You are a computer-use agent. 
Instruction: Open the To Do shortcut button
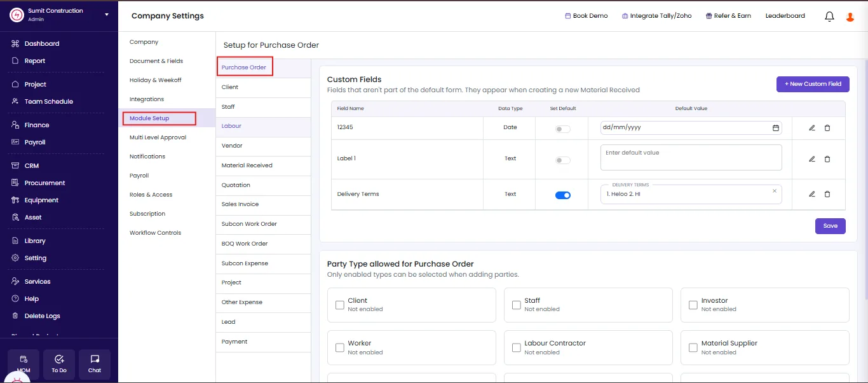pos(59,364)
